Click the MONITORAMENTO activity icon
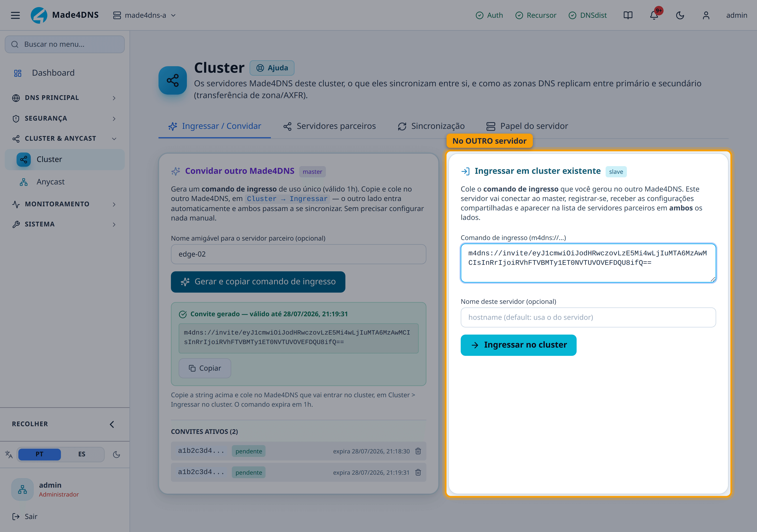The width and height of the screenshot is (757, 532). click(x=16, y=204)
